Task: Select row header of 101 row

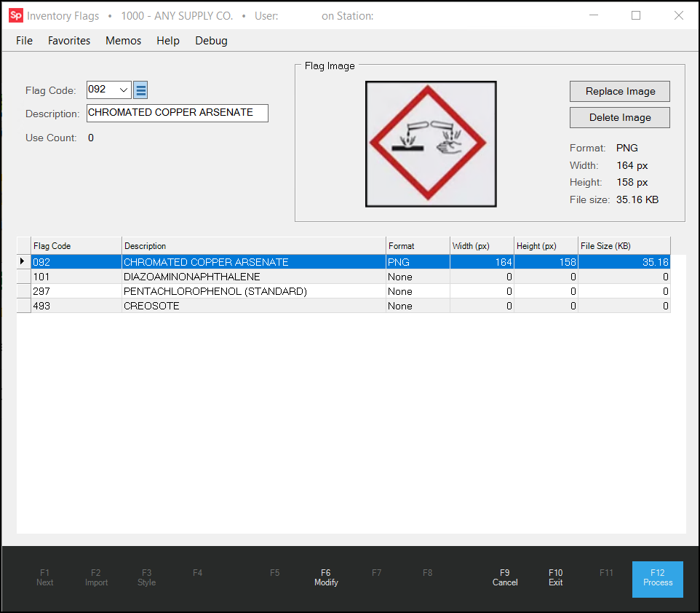Action: click(x=24, y=277)
